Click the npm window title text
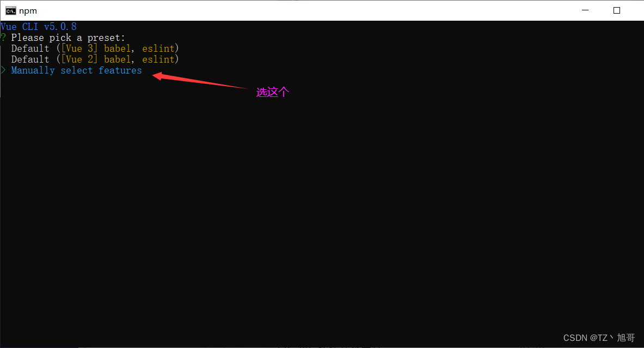 (x=28, y=11)
